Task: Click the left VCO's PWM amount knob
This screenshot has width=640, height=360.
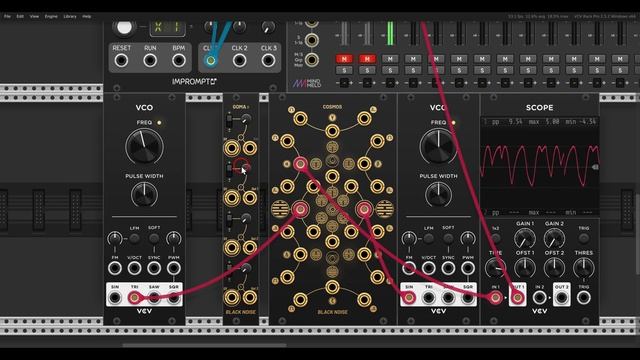Action: pyautogui.click(x=173, y=238)
